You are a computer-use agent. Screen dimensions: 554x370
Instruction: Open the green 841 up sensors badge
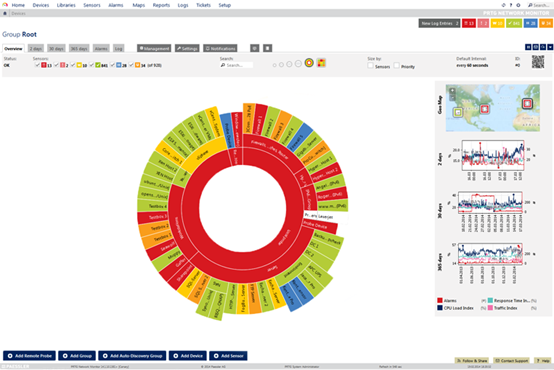click(x=514, y=23)
